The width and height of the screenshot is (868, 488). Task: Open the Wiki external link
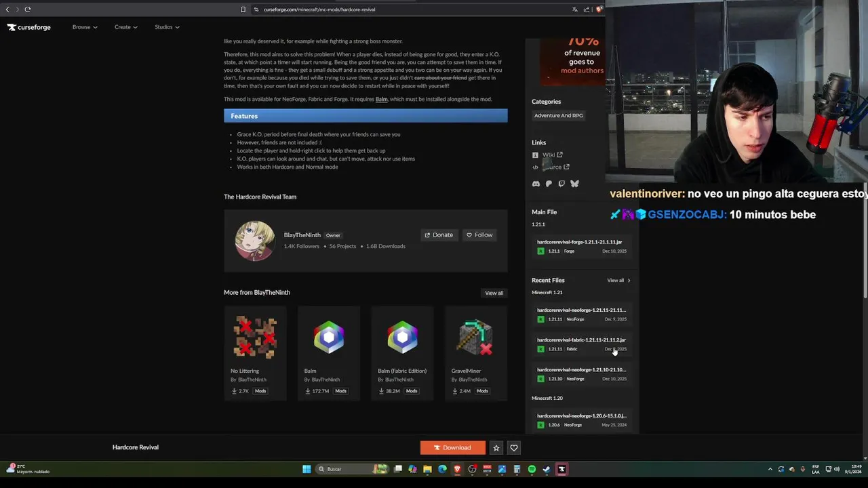pos(552,155)
